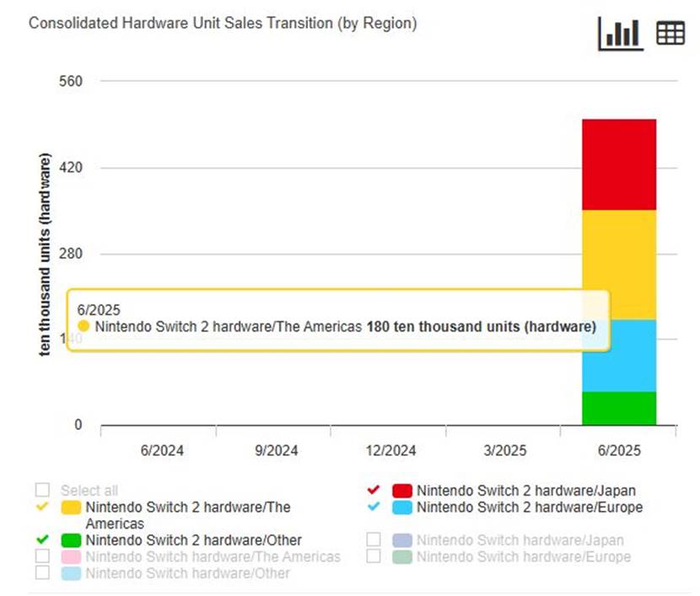Enable Nintendo Switch hardware/Other checkbox
Image resolution: width=700 pixels, height=596 pixels.
(x=42, y=572)
